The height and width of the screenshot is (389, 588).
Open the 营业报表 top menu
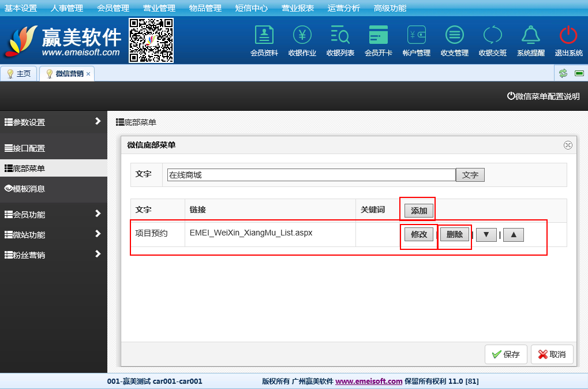tap(298, 8)
